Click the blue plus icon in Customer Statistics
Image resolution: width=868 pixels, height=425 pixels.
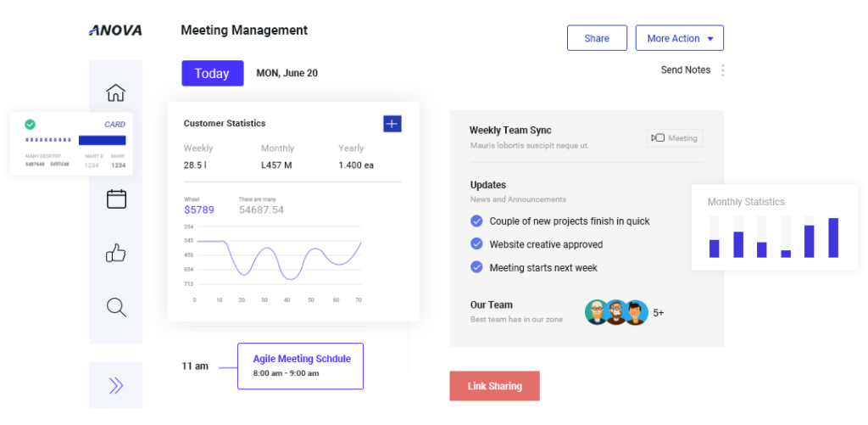pos(392,124)
